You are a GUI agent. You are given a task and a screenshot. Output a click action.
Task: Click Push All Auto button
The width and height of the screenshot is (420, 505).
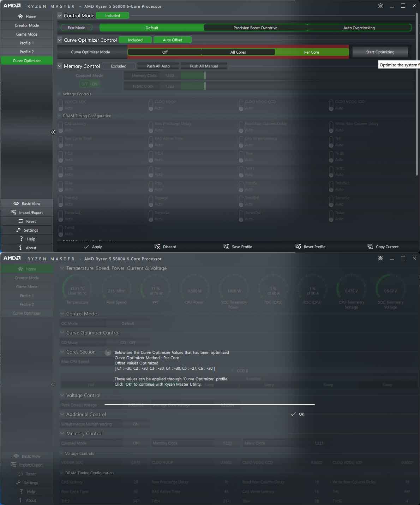[x=158, y=66]
